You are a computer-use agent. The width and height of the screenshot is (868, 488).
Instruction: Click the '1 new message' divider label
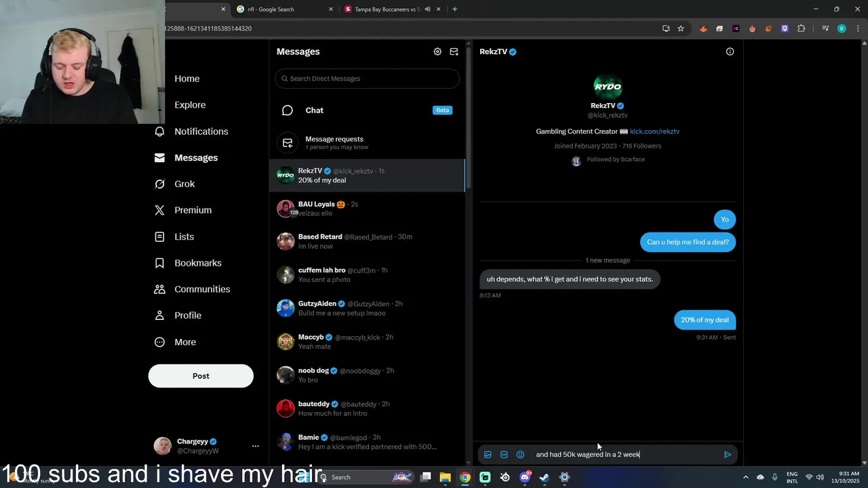pos(608,260)
